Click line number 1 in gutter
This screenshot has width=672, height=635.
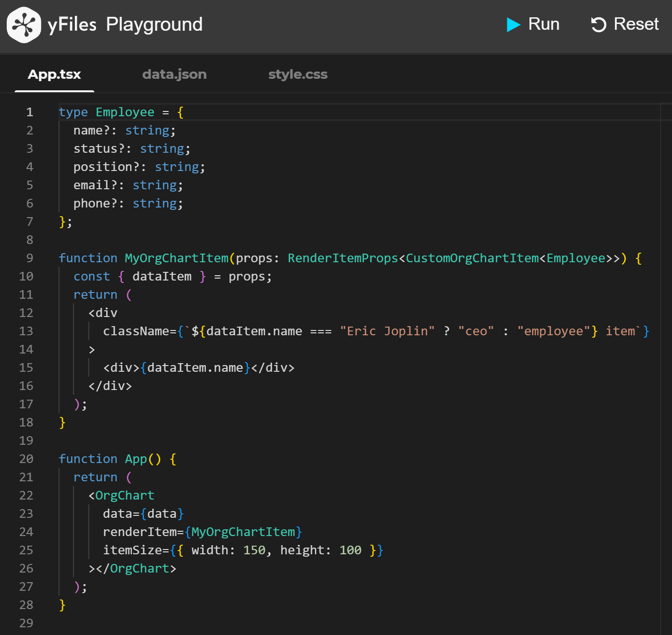coord(30,112)
